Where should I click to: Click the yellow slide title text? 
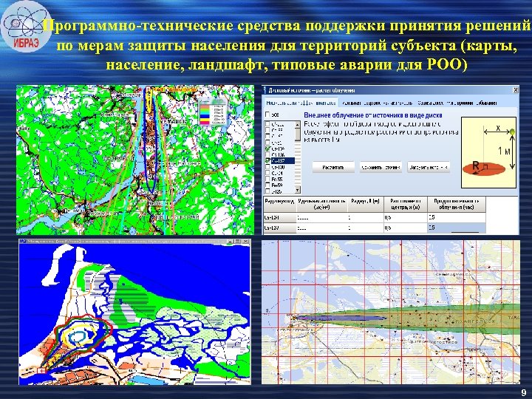(x=287, y=46)
